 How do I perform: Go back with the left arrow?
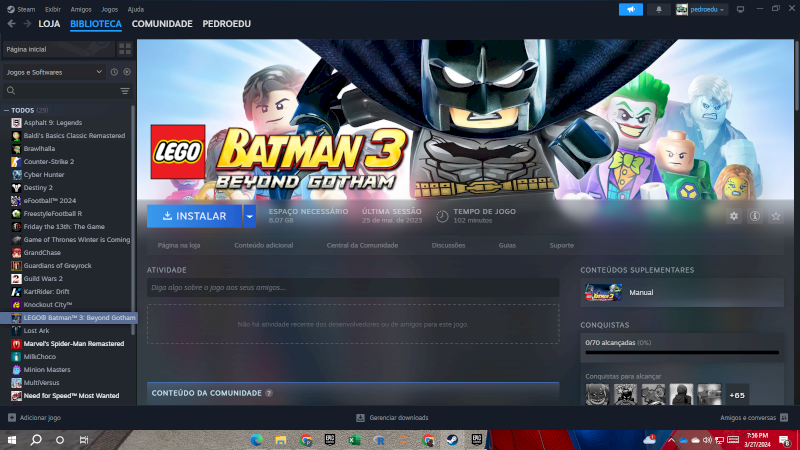(x=11, y=23)
